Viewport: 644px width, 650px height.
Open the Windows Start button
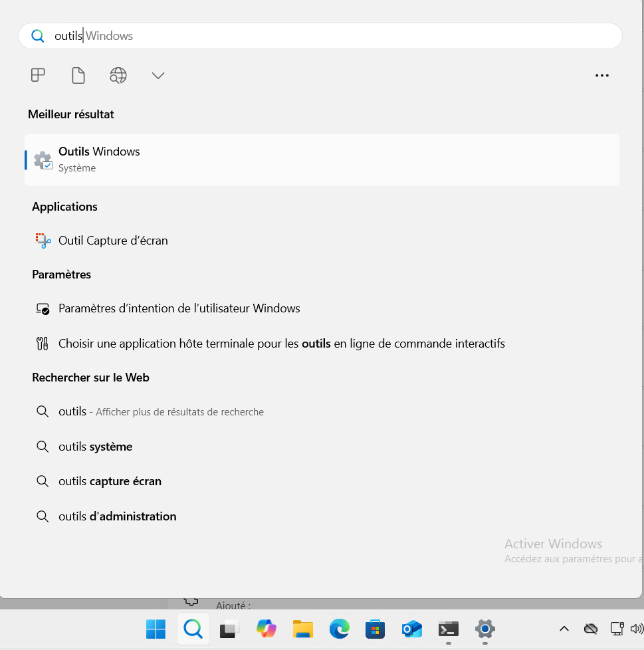click(x=156, y=629)
